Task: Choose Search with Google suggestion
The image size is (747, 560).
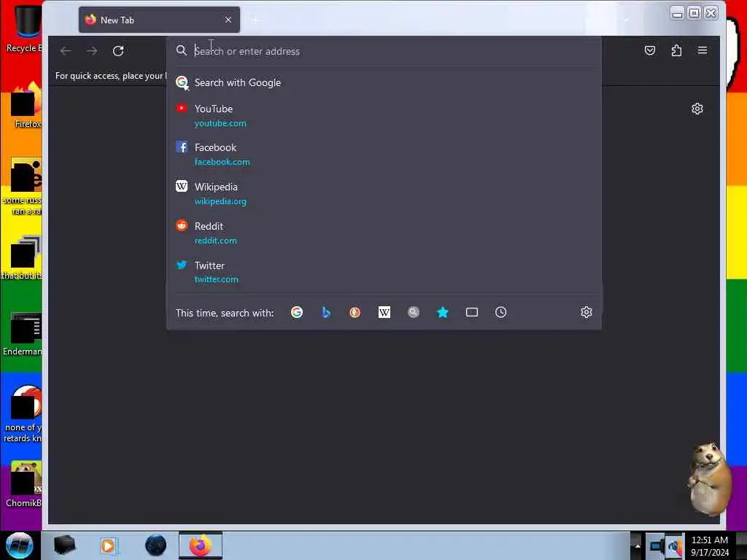Action: click(x=384, y=83)
